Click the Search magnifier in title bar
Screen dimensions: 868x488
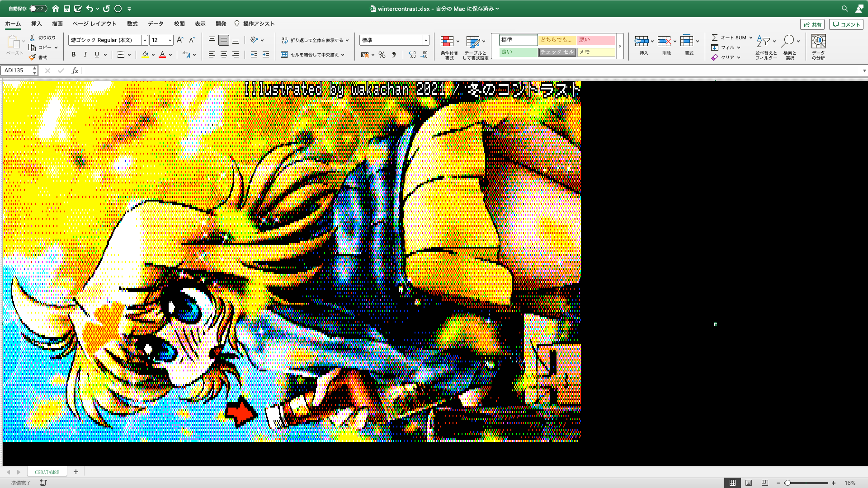844,9
